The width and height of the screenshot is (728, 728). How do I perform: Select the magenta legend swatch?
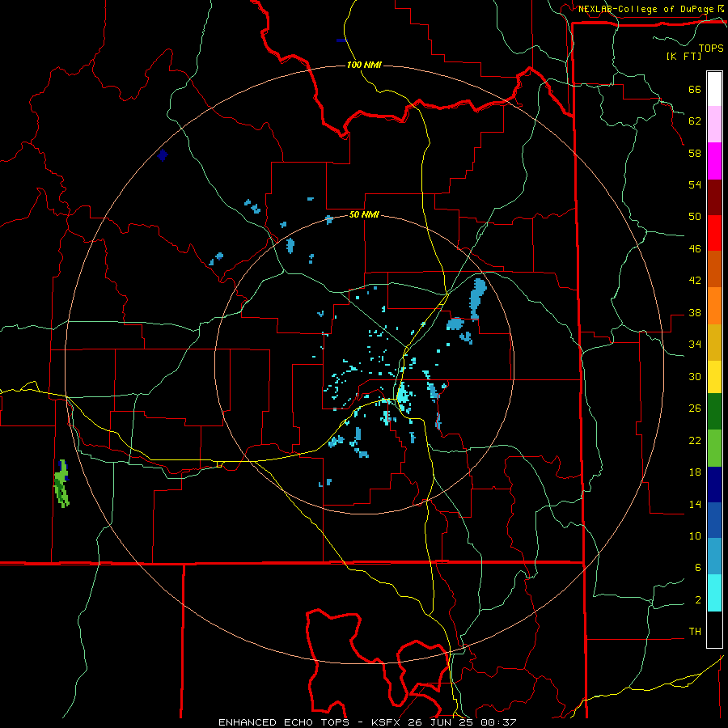[714, 161]
